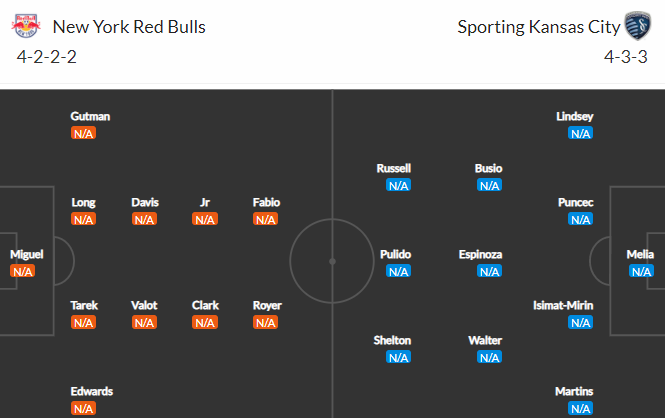The image size is (665, 418).
Task: Open the New York Red Bulls team name
Action: pyautogui.click(x=129, y=27)
